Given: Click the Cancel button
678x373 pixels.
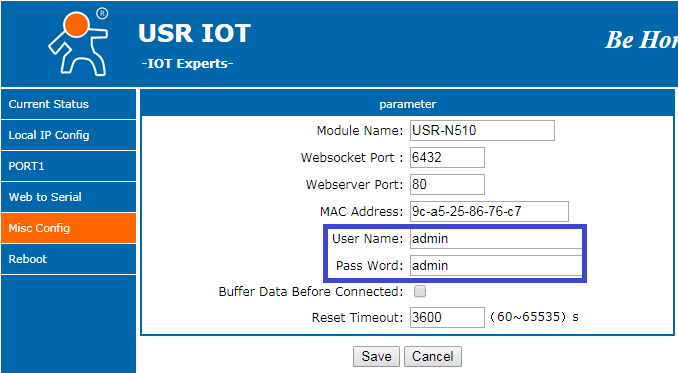Looking at the screenshot, I should click(433, 357).
